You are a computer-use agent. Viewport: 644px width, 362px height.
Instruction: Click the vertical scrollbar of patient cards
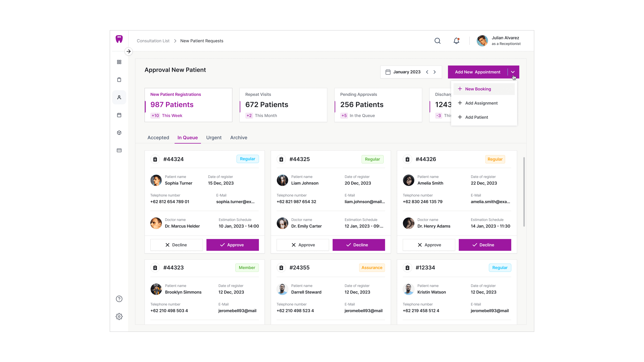click(524, 192)
